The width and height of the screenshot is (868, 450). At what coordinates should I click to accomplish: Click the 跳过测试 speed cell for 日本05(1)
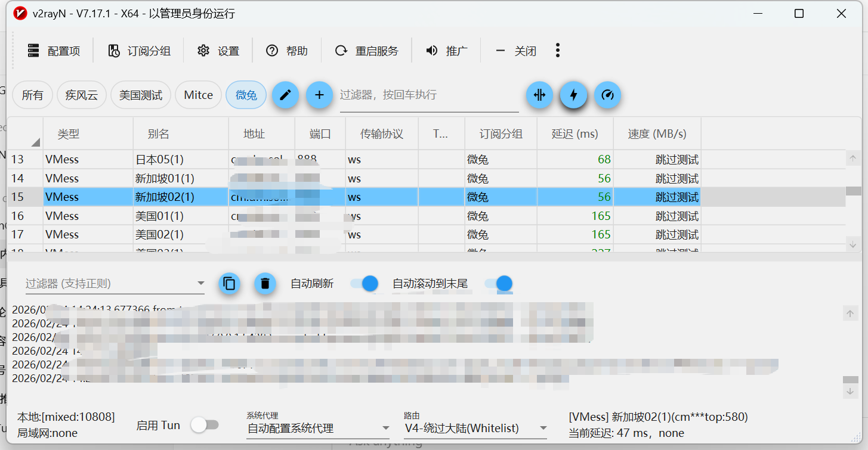(677, 160)
